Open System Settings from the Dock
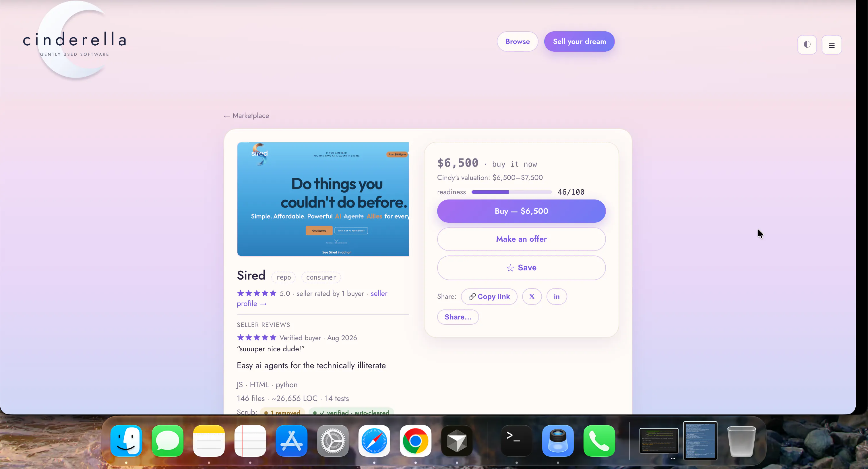868x469 pixels. [x=333, y=441]
